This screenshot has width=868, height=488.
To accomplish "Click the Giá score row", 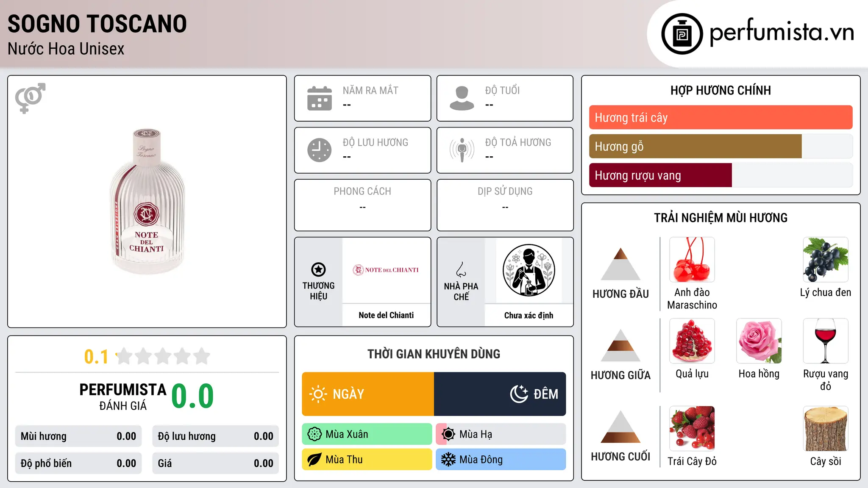I will [x=216, y=463].
